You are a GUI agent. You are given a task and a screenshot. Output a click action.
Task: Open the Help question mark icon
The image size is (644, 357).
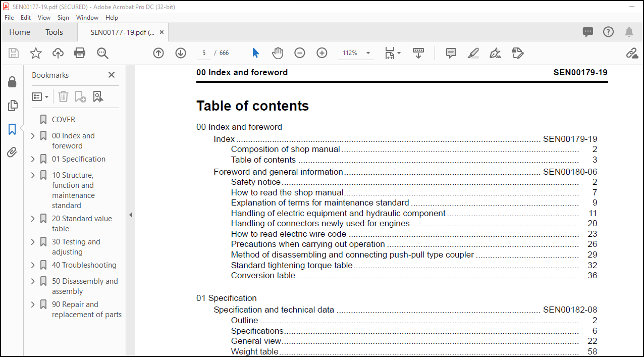pyautogui.click(x=609, y=32)
